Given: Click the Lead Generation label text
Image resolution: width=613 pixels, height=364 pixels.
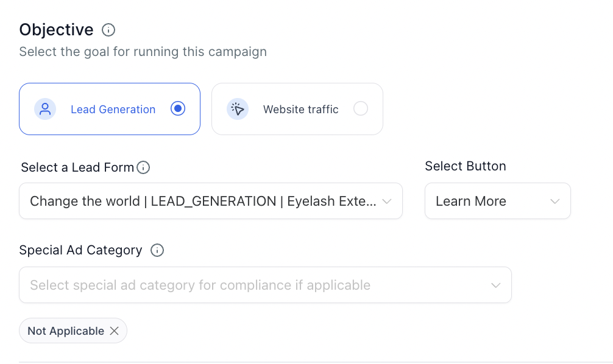Looking at the screenshot, I should (113, 110).
